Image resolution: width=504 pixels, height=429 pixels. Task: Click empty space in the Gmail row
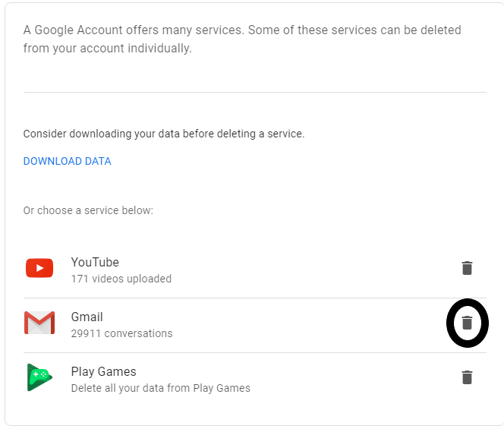[x=305, y=325]
